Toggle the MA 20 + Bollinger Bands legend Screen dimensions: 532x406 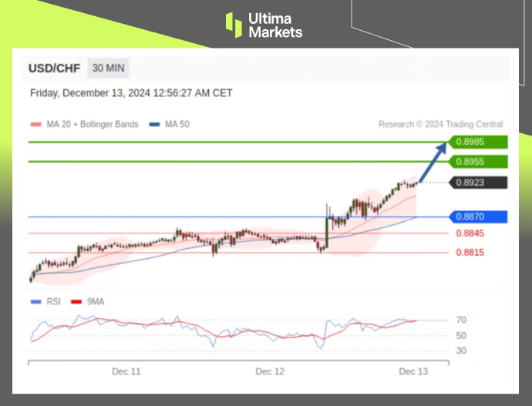pyautogui.click(x=85, y=124)
